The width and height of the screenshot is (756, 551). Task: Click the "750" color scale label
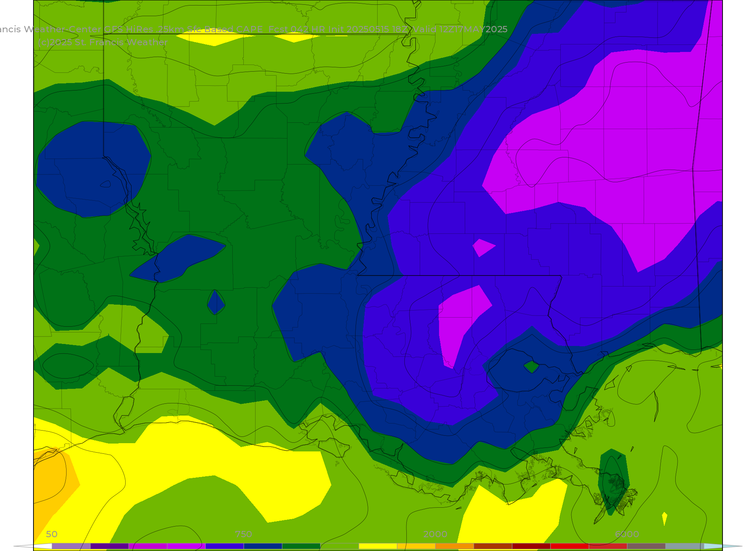pos(243,534)
